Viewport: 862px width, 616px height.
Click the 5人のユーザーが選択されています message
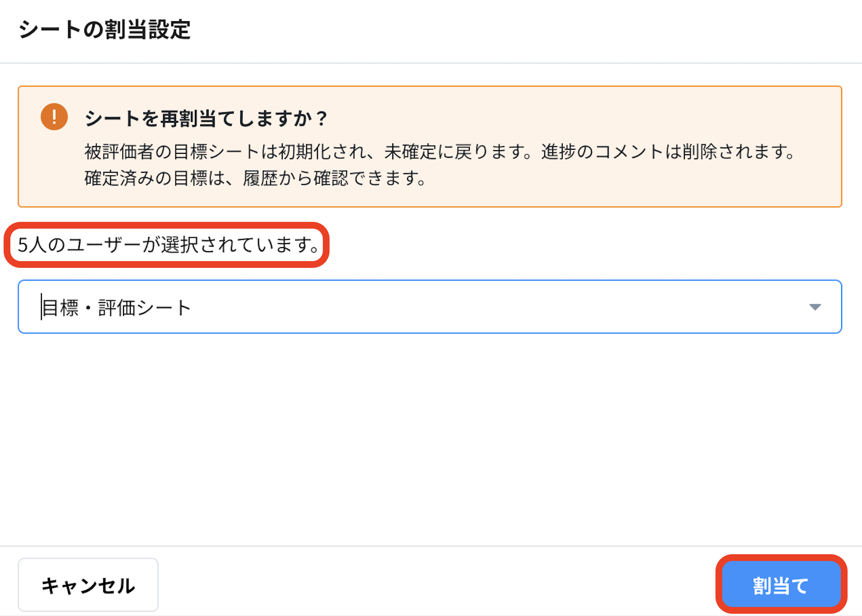coord(168,245)
